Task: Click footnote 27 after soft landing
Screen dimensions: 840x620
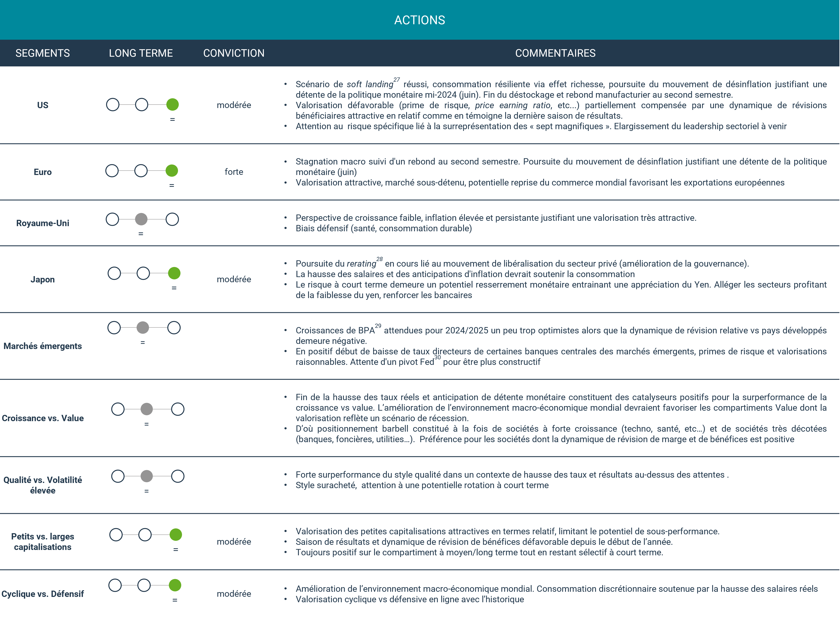Action: tap(397, 80)
